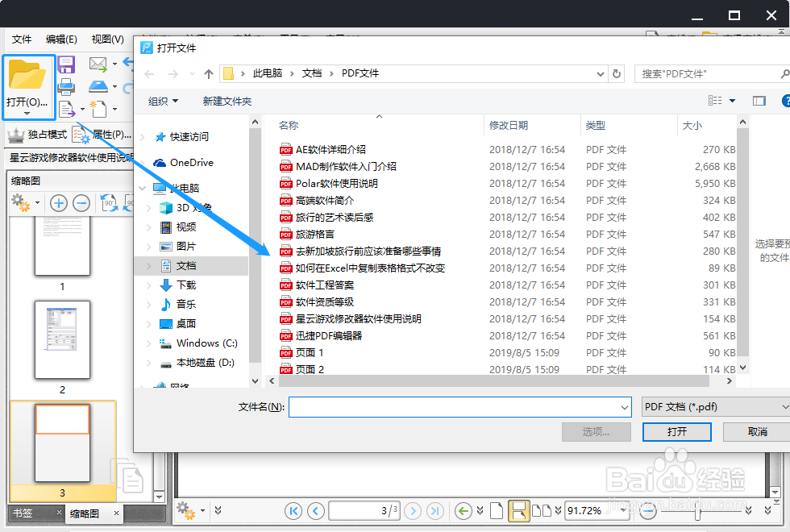Click the Print icon in the toolbar
790x532 pixels.
[65, 86]
